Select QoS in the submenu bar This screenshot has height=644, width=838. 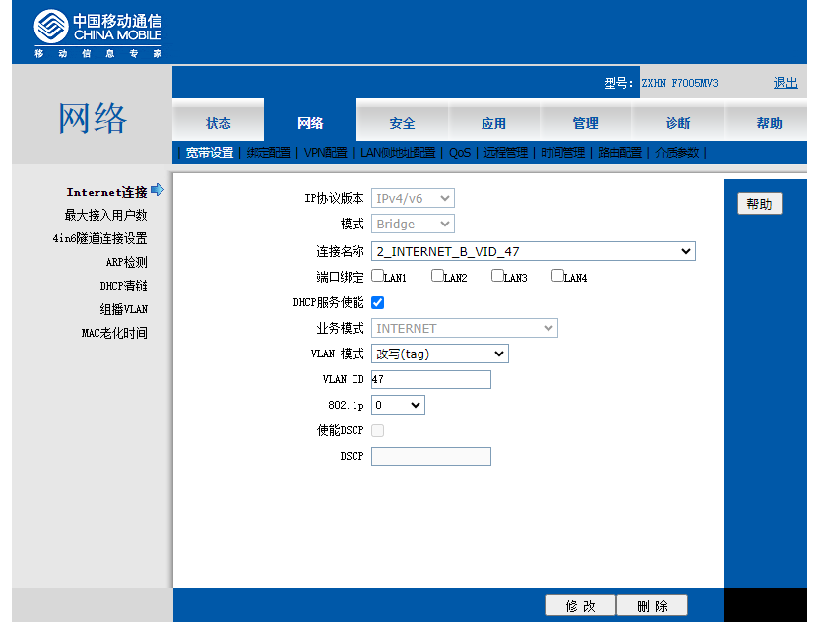(x=460, y=153)
